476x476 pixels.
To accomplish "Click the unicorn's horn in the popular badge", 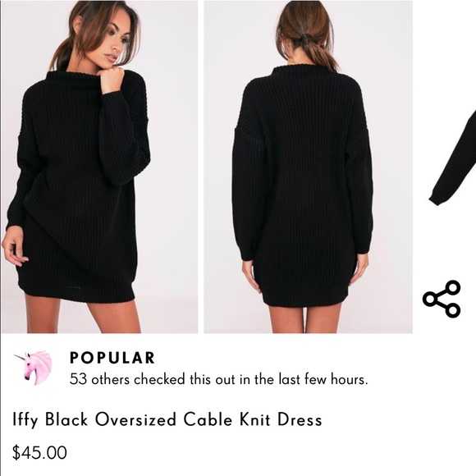I will 20,357.
